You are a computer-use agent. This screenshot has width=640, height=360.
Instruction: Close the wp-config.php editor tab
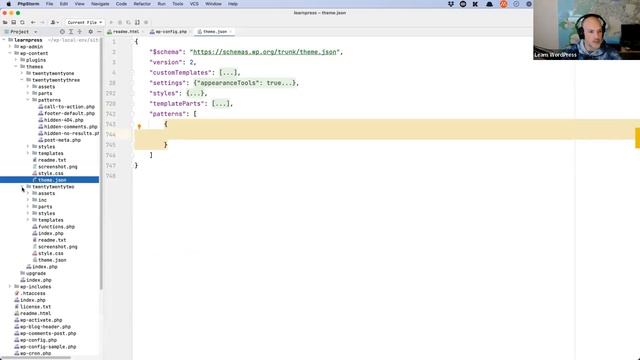[190, 32]
